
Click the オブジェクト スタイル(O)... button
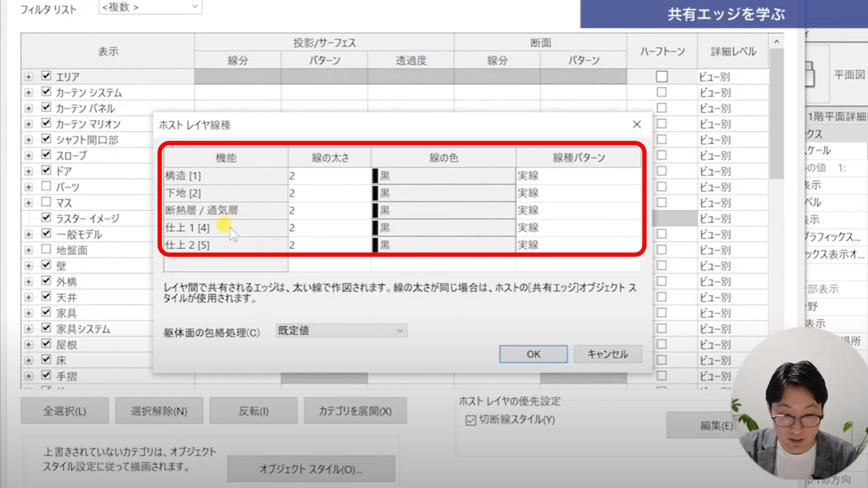point(311,469)
